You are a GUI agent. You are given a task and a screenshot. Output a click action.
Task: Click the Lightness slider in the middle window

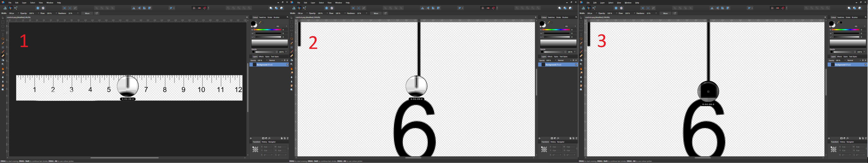(x=556, y=37)
